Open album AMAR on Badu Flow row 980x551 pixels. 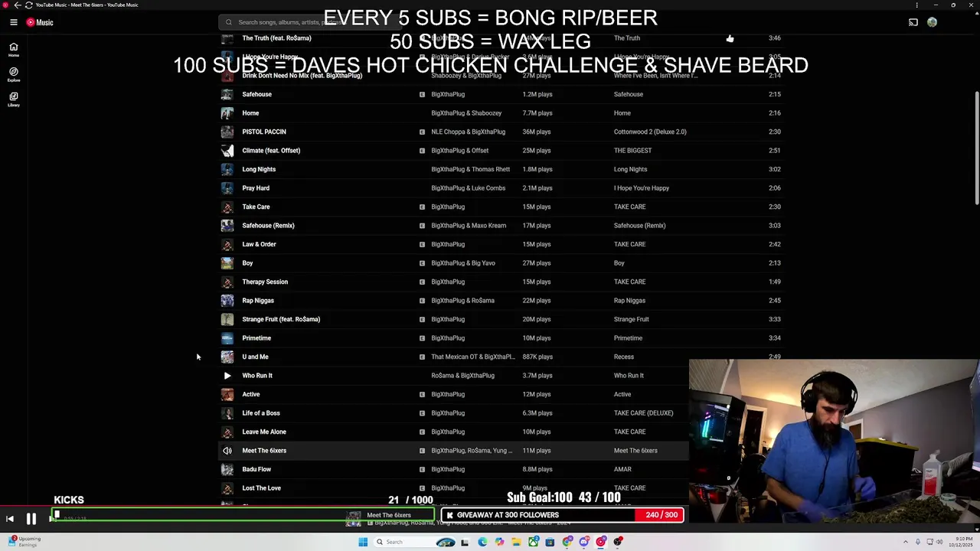coord(622,469)
